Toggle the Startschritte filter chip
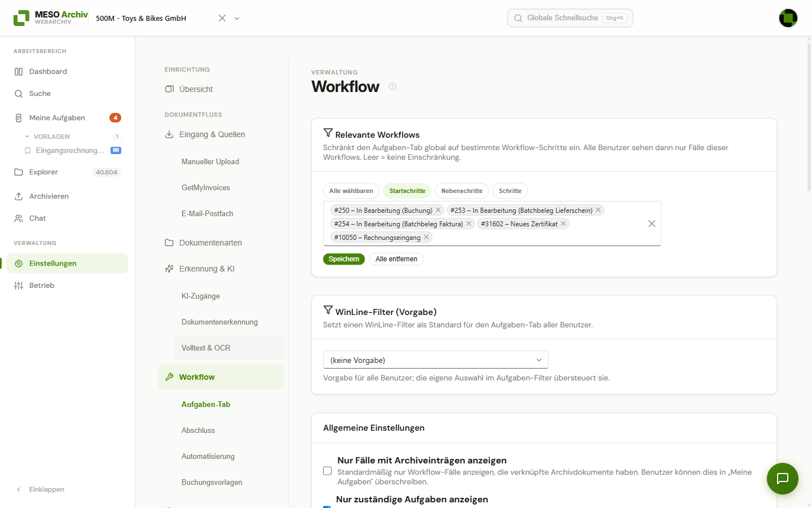 pos(407,191)
